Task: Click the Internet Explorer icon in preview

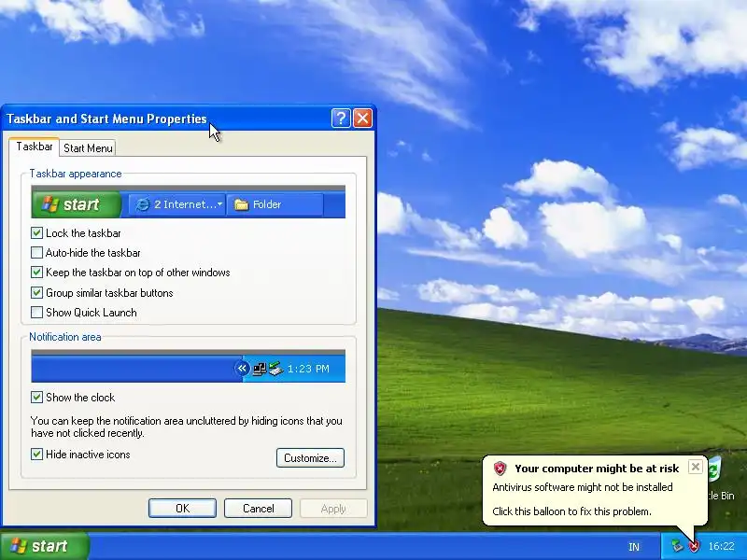Action: click(142, 204)
